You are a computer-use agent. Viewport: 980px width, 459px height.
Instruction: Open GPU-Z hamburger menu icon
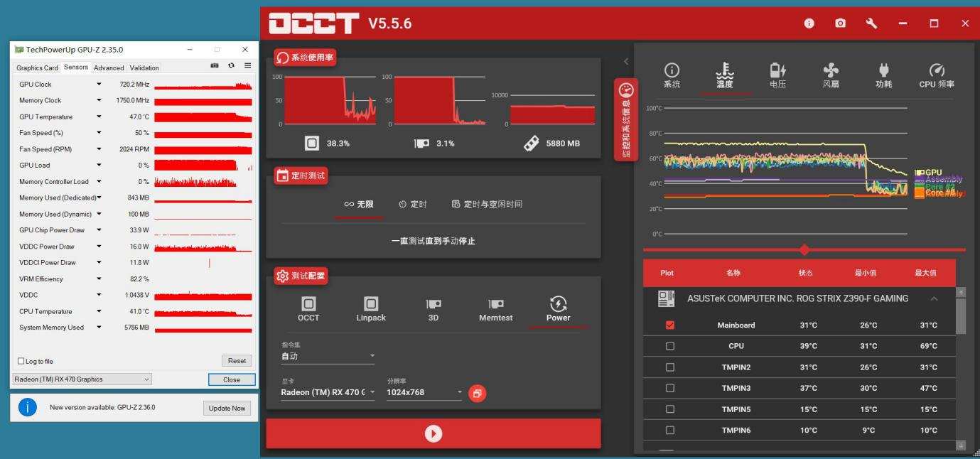coord(247,65)
